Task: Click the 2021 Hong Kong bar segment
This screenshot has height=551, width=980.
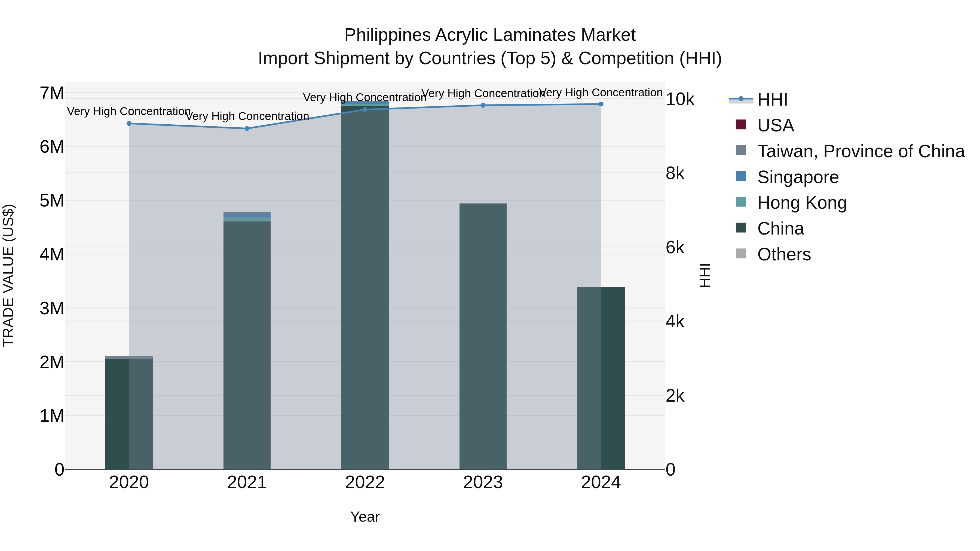Action: (247, 219)
